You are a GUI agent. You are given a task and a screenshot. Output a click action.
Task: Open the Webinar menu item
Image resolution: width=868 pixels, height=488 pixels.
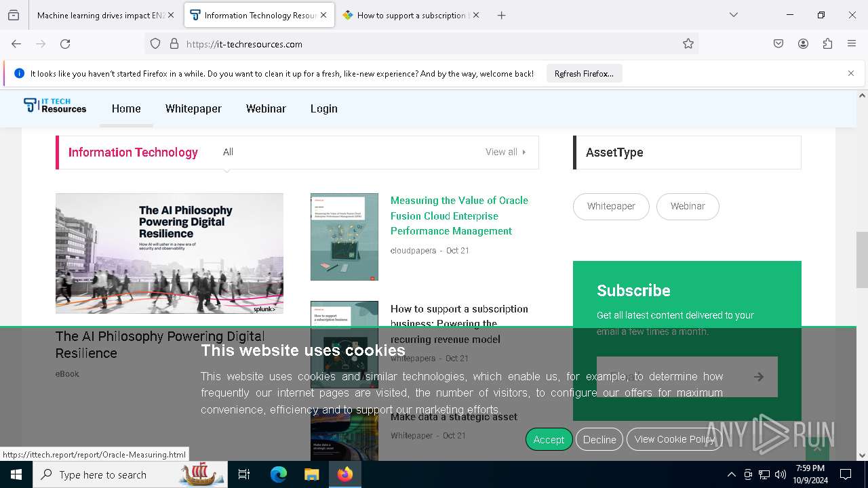(x=266, y=108)
